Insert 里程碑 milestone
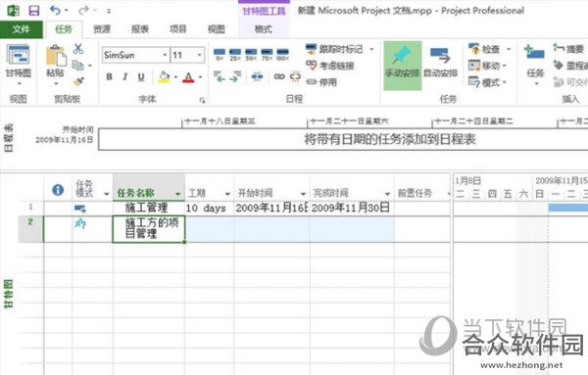The height and width of the screenshot is (375, 588). tap(570, 66)
